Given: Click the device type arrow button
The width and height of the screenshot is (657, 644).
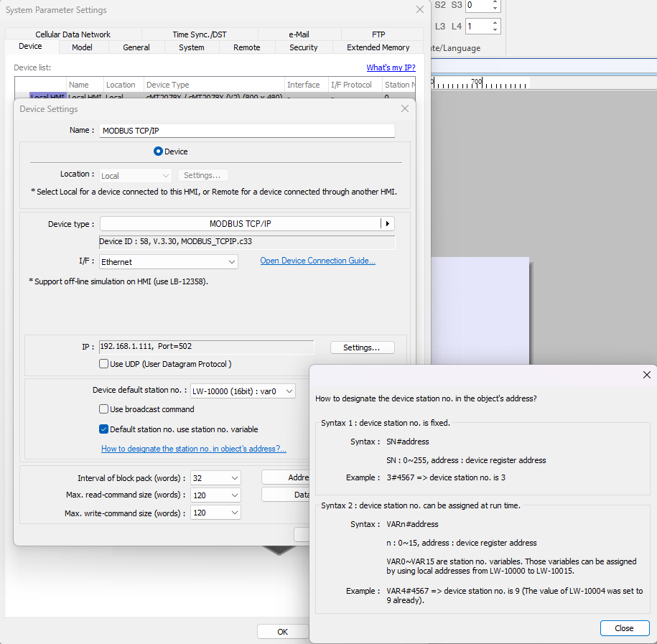Looking at the screenshot, I should point(388,224).
